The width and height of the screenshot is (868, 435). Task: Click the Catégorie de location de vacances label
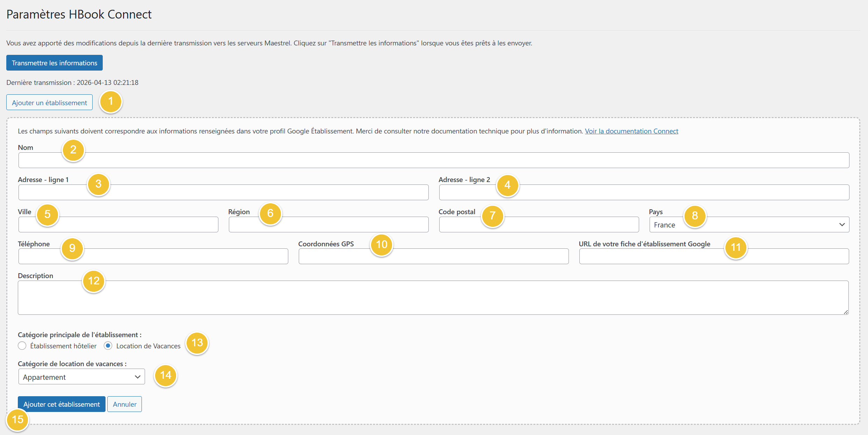pyautogui.click(x=72, y=364)
